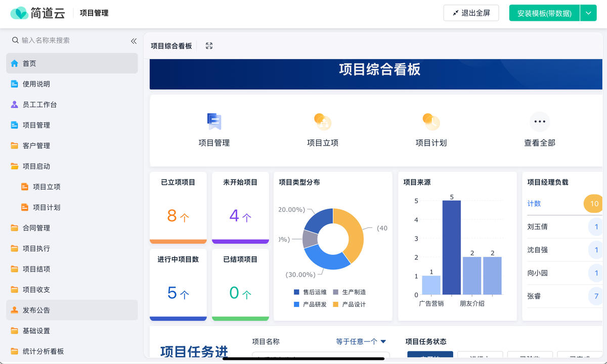Expand the 项目结项 folder
The image size is (607, 364).
pyautogui.click(x=72, y=269)
